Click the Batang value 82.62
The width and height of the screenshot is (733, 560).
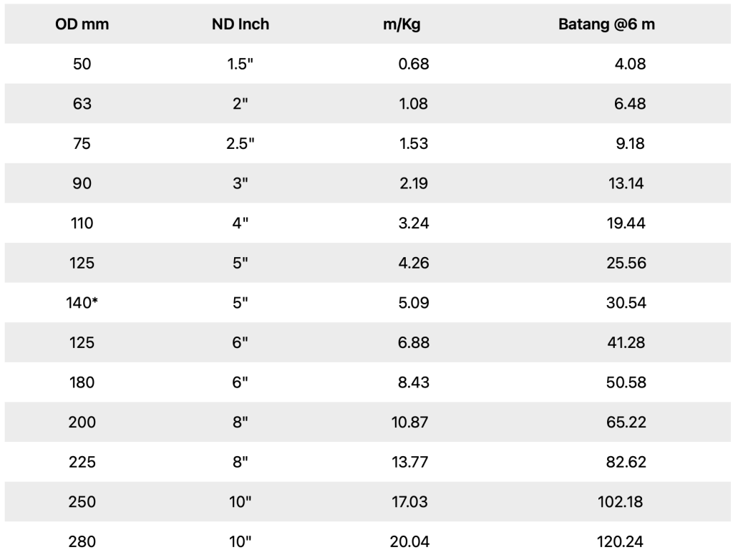(x=626, y=462)
